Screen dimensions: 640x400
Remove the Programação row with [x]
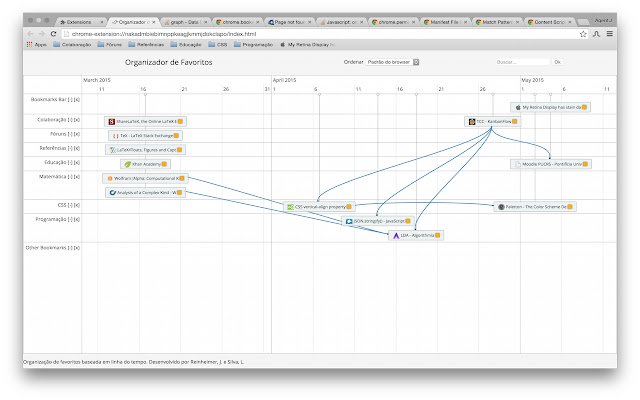pos(77,219)
